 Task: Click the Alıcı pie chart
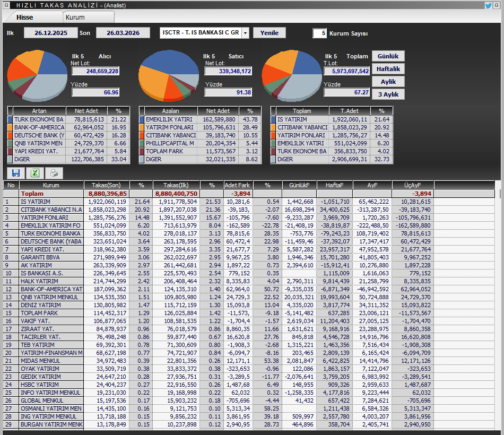pos(37,75)
